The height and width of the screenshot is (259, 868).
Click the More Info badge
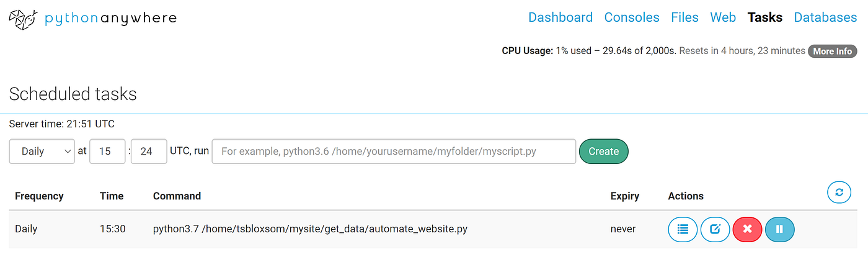click(x=832, y=51)
